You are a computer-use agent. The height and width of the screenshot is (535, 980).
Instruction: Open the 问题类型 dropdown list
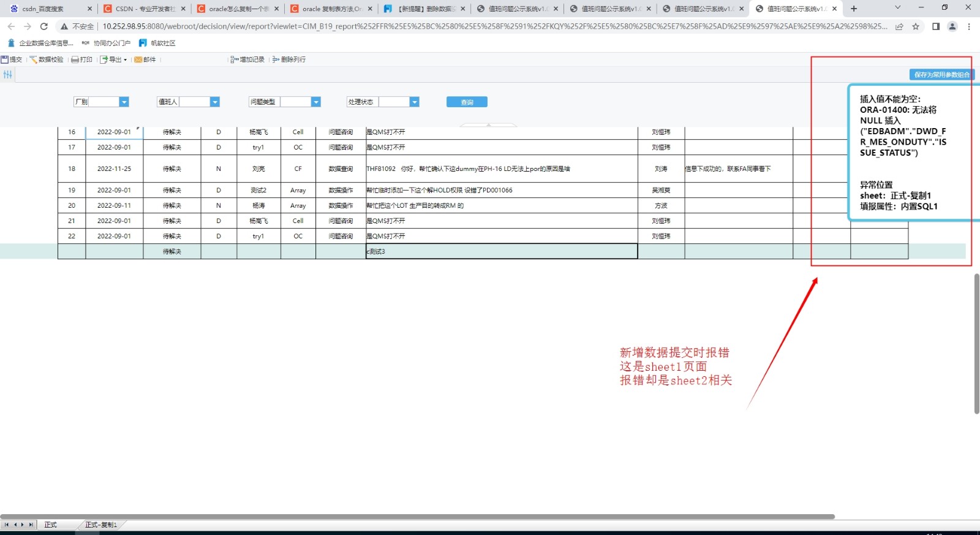tap(316, 102)
